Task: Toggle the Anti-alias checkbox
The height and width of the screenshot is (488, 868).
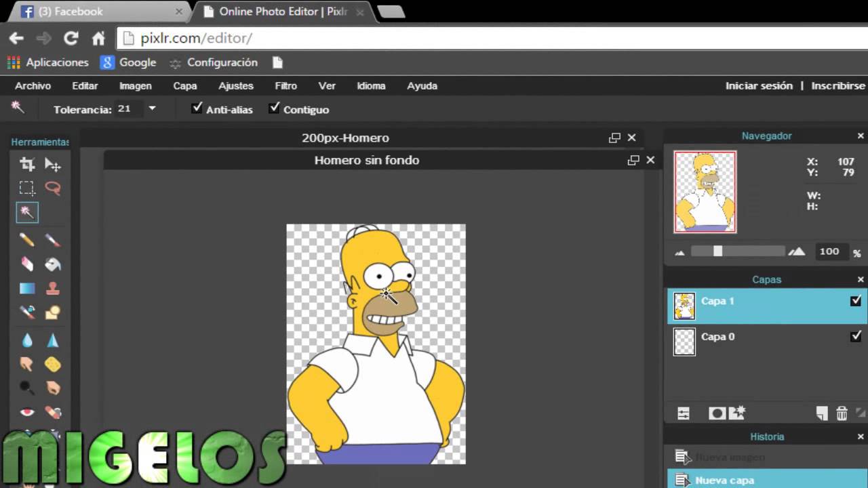Action: click(x=197, y=108)
